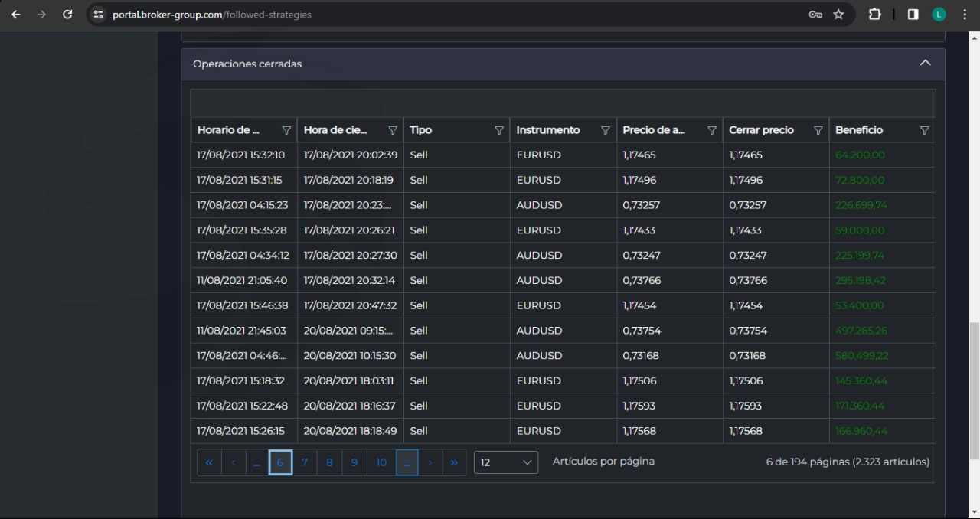Filter the Cerrar precio column
980x519 pixels.
(818, 130)
